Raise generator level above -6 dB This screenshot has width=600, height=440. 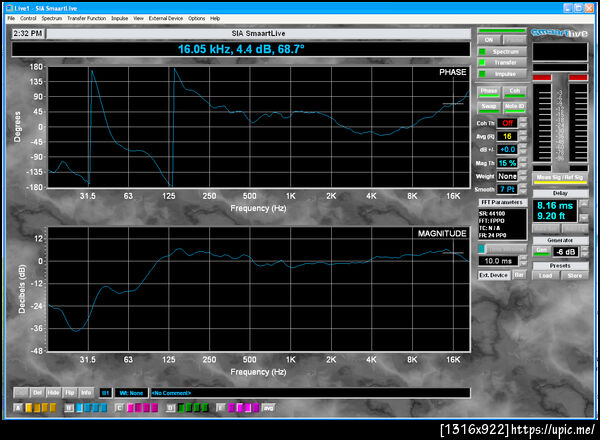pyautogui.click(x=585, y=249)
